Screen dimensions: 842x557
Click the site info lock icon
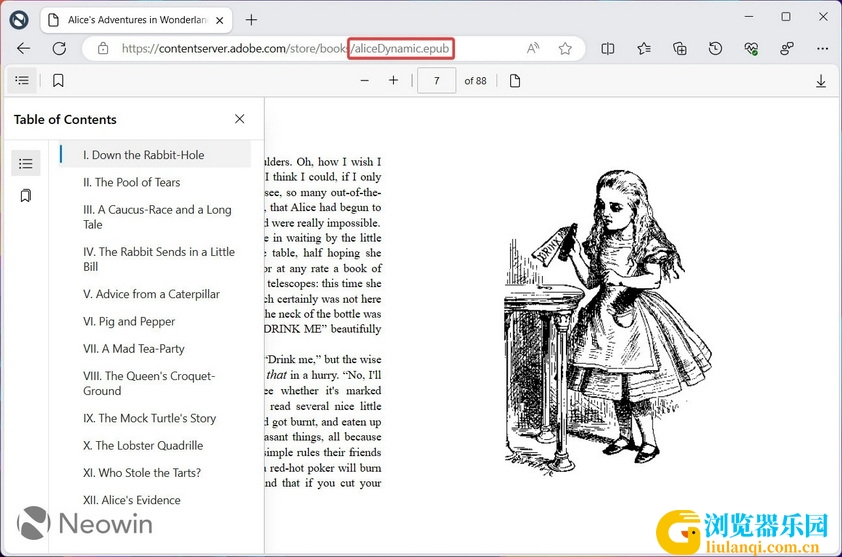pos(103,49)
